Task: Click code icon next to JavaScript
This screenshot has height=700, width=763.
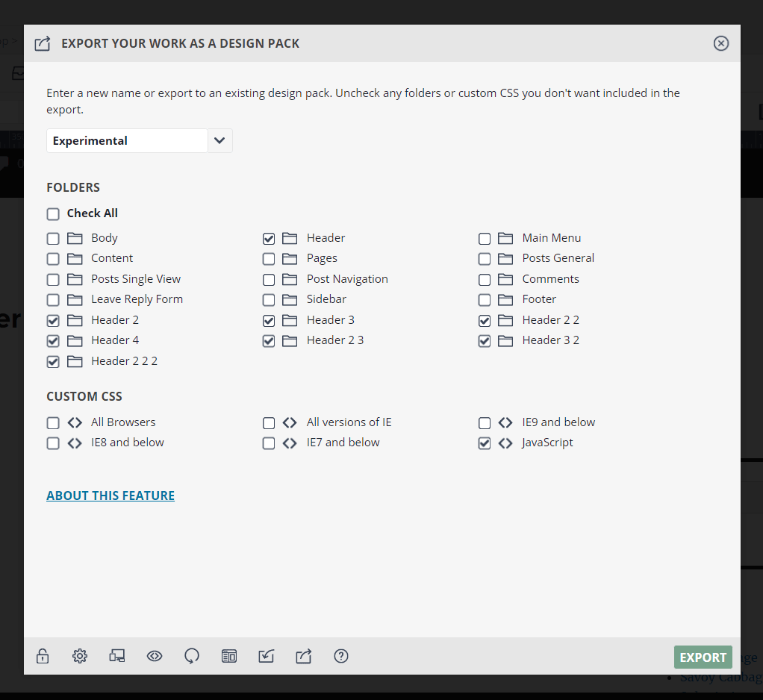Action: pyautogui.click(x=505, y=443)
